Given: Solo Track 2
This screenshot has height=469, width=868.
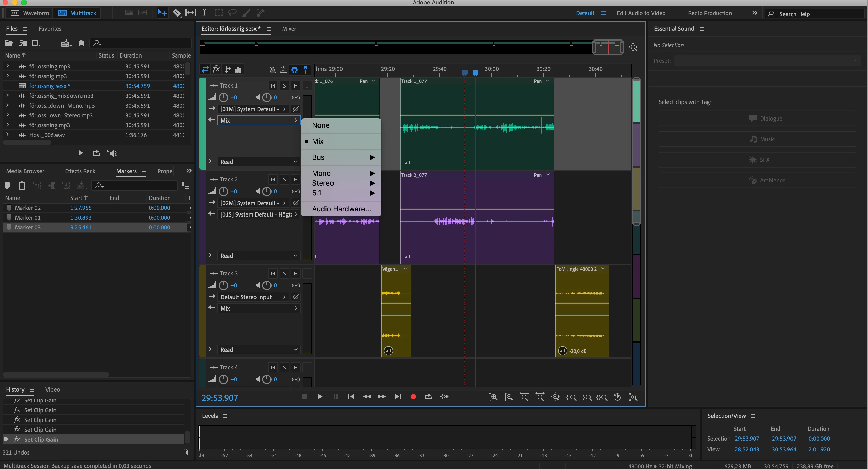Looking at the screenshot, I should click(284, 179).
